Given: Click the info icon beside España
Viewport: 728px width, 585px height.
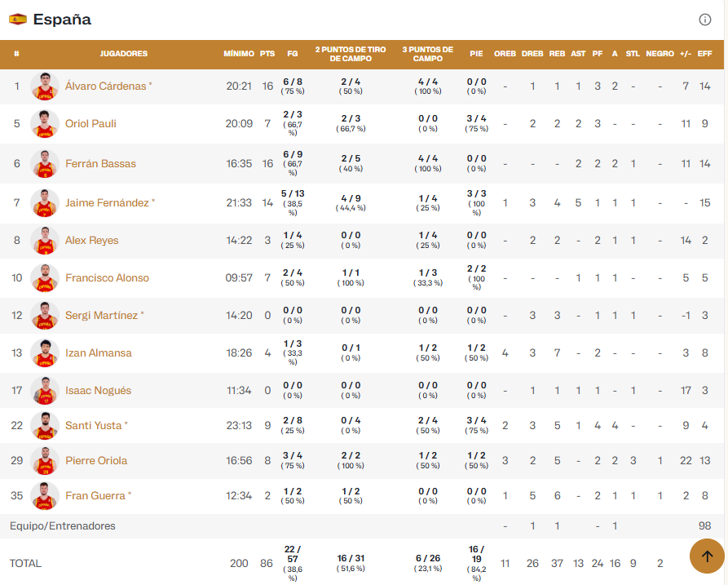Looking at the screenshot, I should (705, 20).
